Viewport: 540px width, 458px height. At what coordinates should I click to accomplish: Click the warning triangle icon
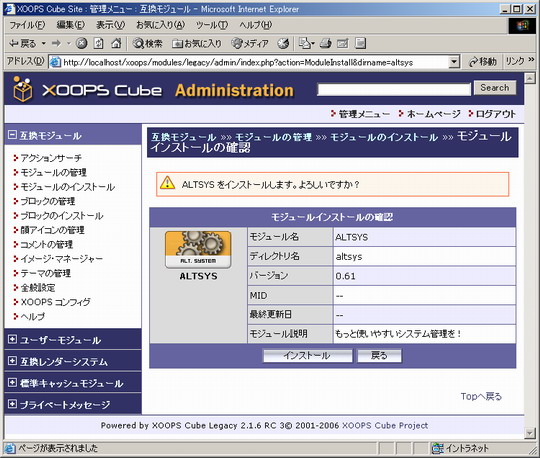[x=167, y=183]
